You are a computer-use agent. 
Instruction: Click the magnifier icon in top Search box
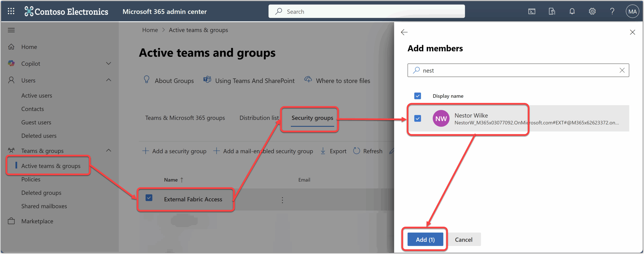tap(278, 12)
